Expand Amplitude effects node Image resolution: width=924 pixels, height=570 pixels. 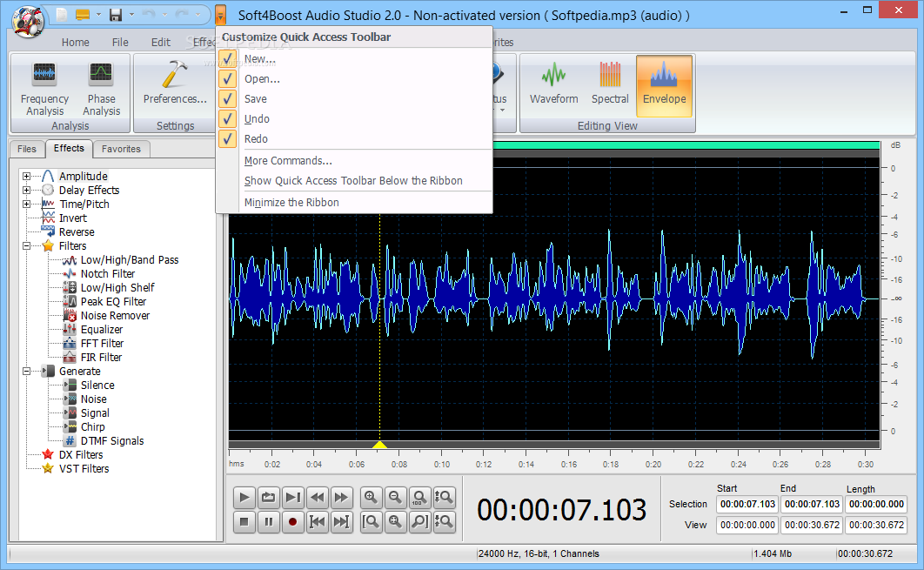click(26, 177)
